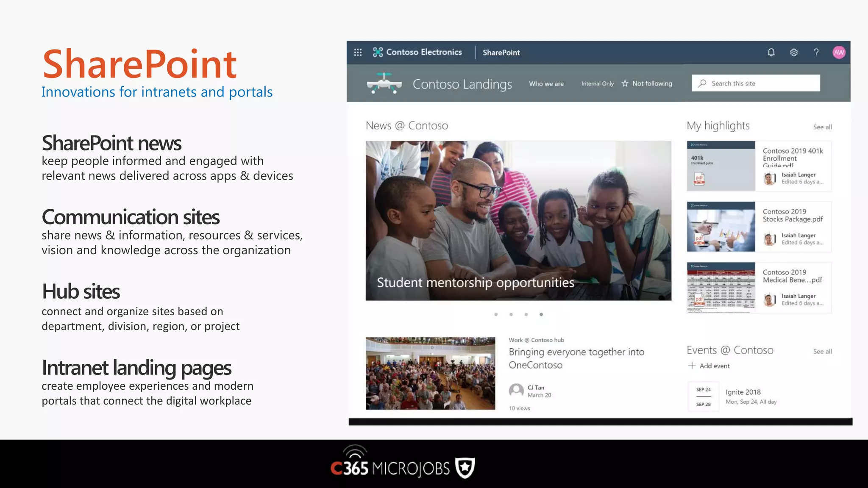Click the SharePoint header link
The width and height of the screenshot is (868, 488).
click(501, 53)
